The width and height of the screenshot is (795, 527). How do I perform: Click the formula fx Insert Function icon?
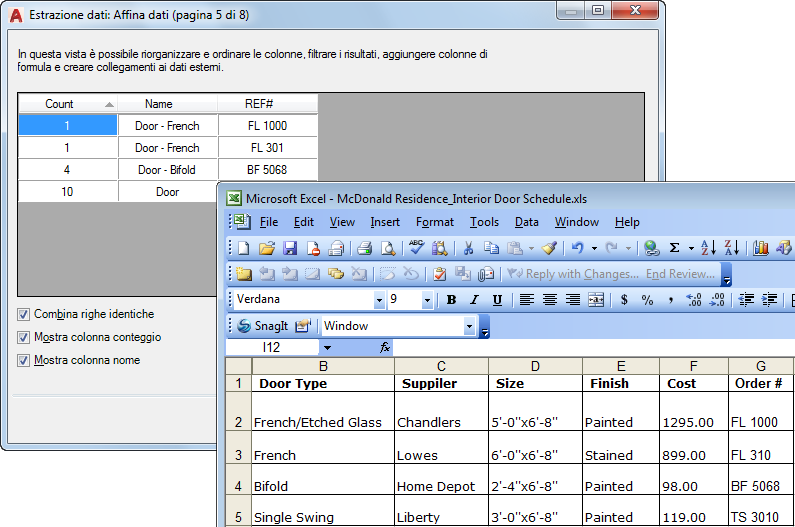pos(385,347)
